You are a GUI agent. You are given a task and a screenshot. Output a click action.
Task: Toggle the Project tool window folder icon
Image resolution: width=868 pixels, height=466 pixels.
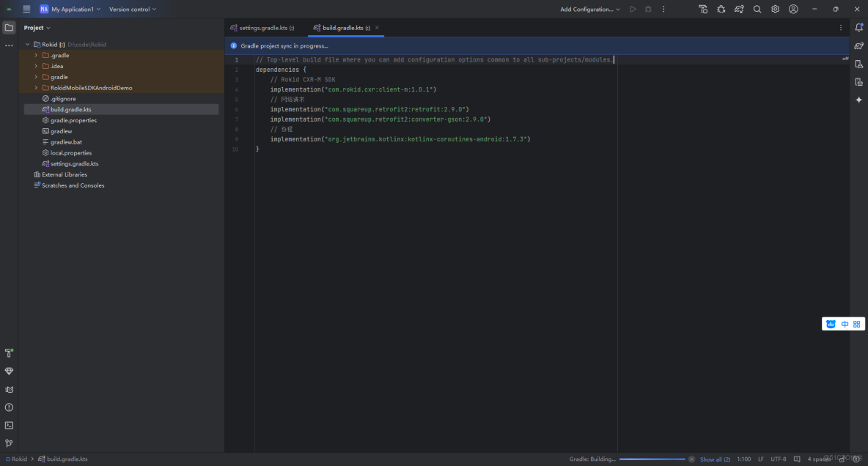point(9,28)
